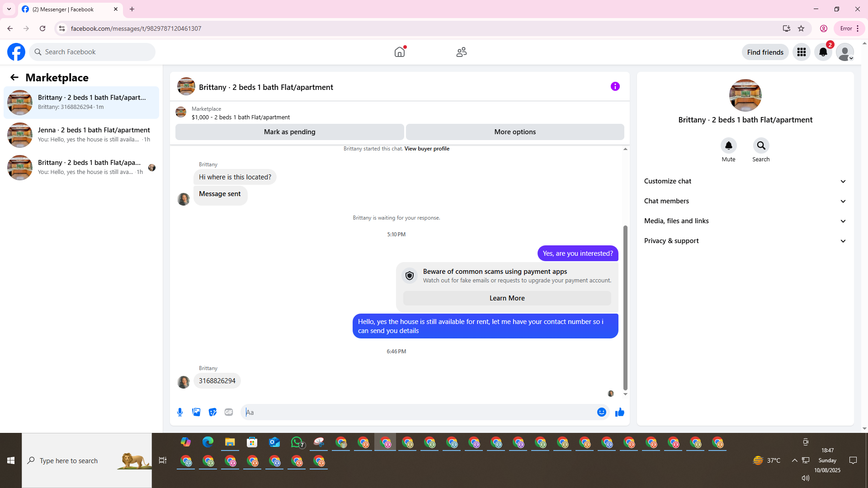
Task: Search in conversation magnifier icon
Action: pyautogui.click(x=761, y=145)
